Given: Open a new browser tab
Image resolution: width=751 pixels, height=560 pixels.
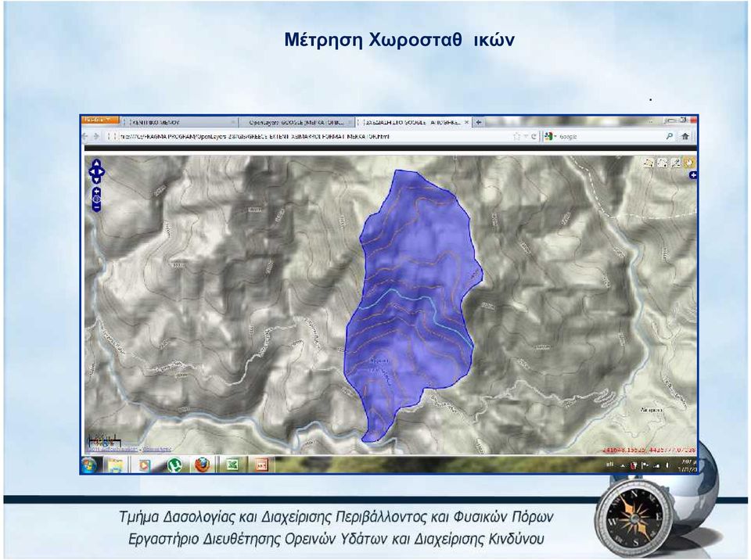Looking at the screenshot, I should tap(478, 123).
